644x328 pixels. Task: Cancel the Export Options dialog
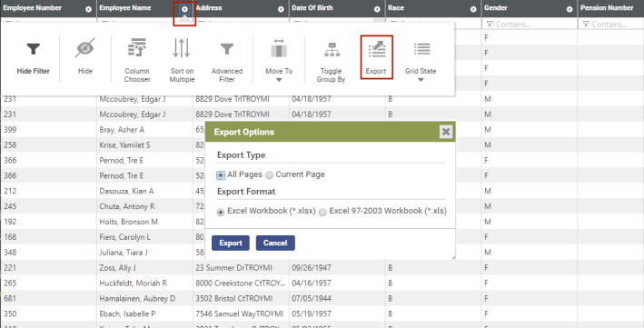tap(275, 243)
